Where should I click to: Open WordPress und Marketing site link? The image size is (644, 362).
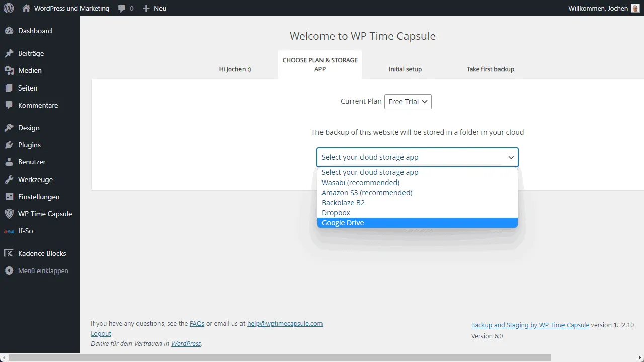pyautogui.click(x=71, y=8)
